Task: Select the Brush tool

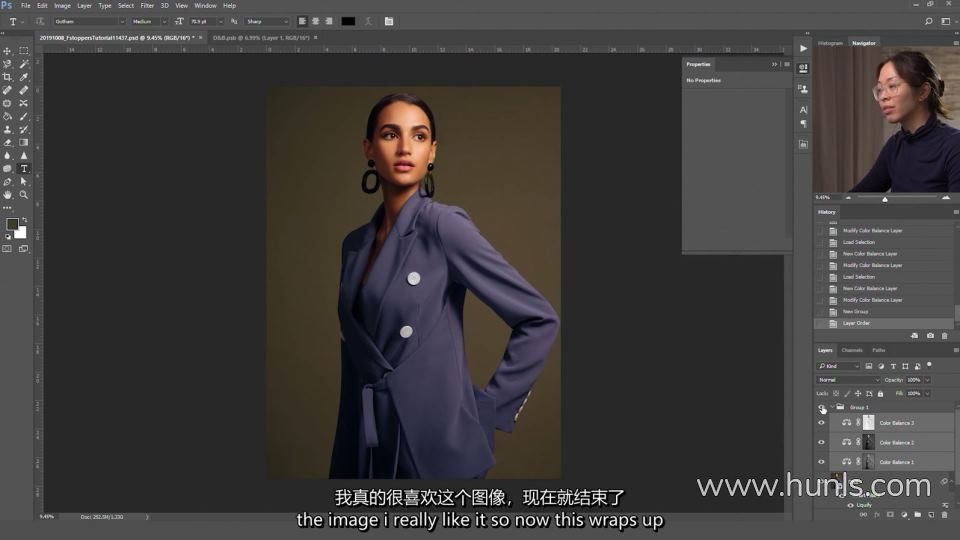Action: pos(23,116)
